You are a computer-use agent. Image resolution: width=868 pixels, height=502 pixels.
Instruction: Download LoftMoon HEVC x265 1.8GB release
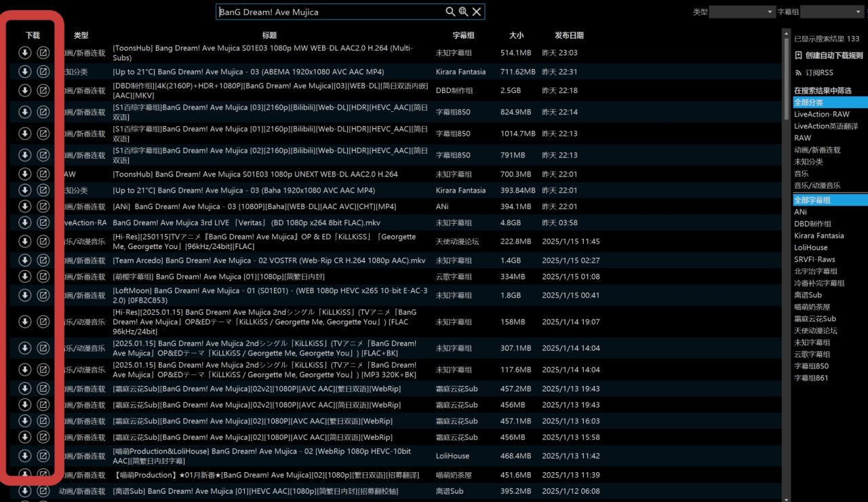25,295
